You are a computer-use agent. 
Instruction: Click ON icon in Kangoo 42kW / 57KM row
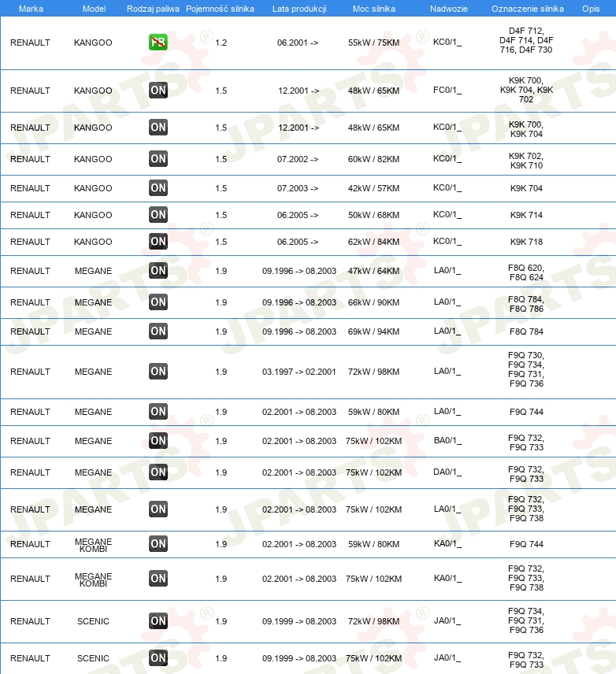(158, 188)
